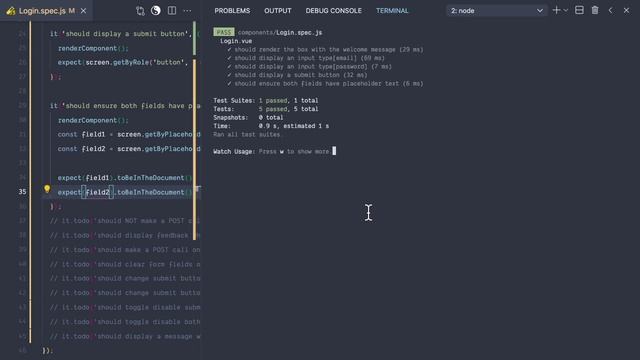Kill terminal with the trash icon
Screen dimensions: 640x360
595,11
